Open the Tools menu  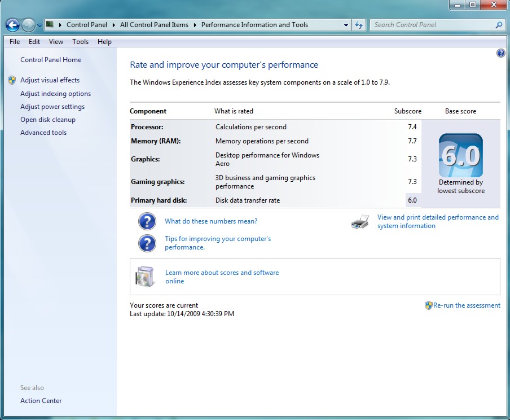80,42
